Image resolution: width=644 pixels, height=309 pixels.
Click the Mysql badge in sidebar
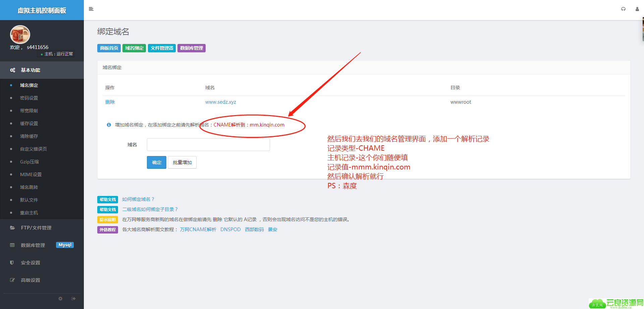point(65,245)
